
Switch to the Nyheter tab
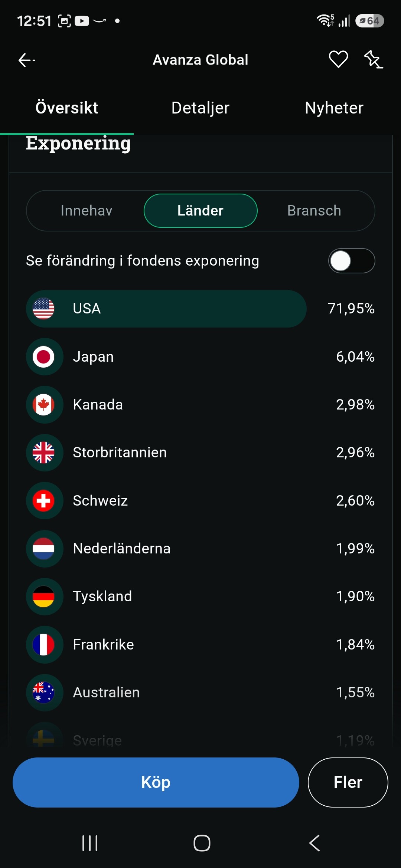[334, 108]
